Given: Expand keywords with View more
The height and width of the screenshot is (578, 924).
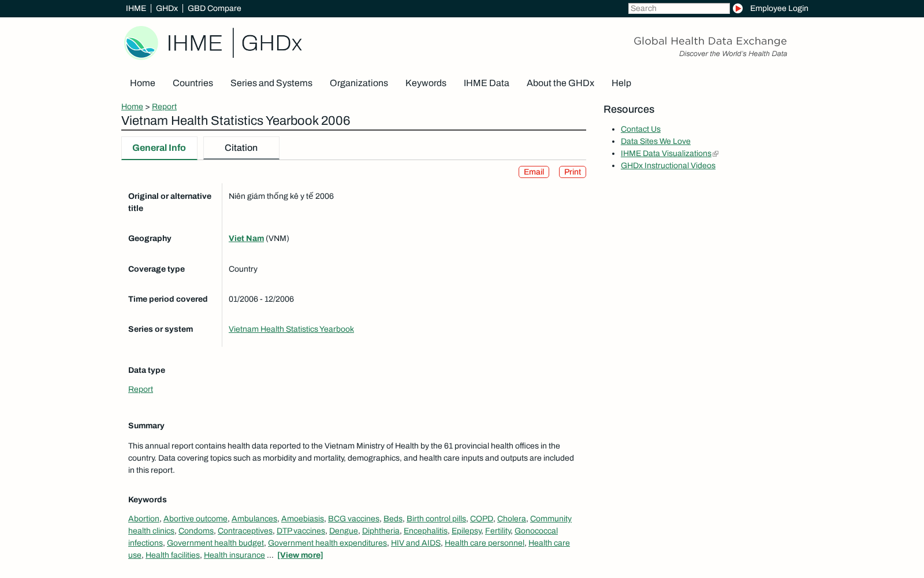Looking at the screenshot, I should tap(300, 555).
